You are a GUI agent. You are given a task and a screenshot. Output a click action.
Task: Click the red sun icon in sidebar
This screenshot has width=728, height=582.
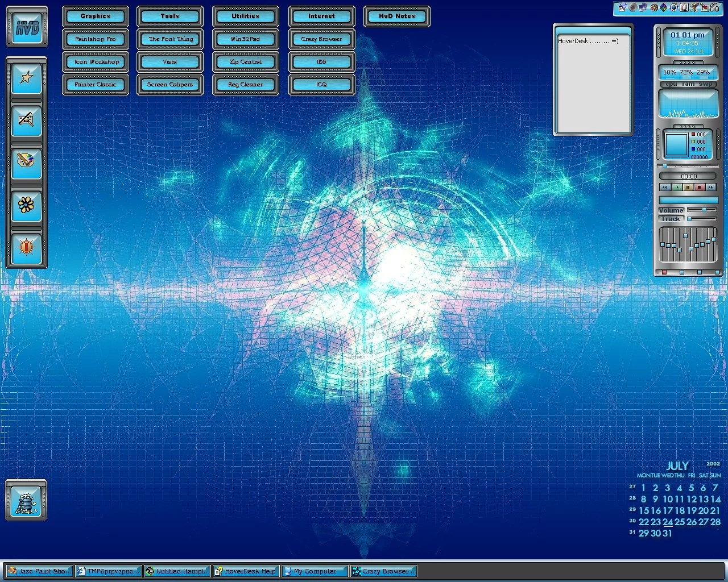tap(26, 247)
